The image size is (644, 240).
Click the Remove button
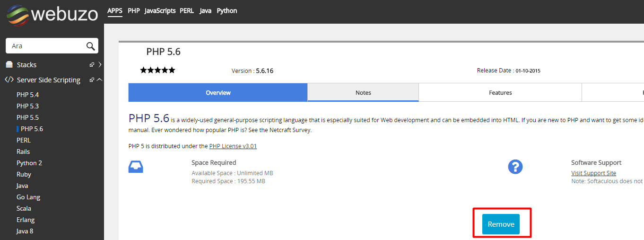(501, 224)
